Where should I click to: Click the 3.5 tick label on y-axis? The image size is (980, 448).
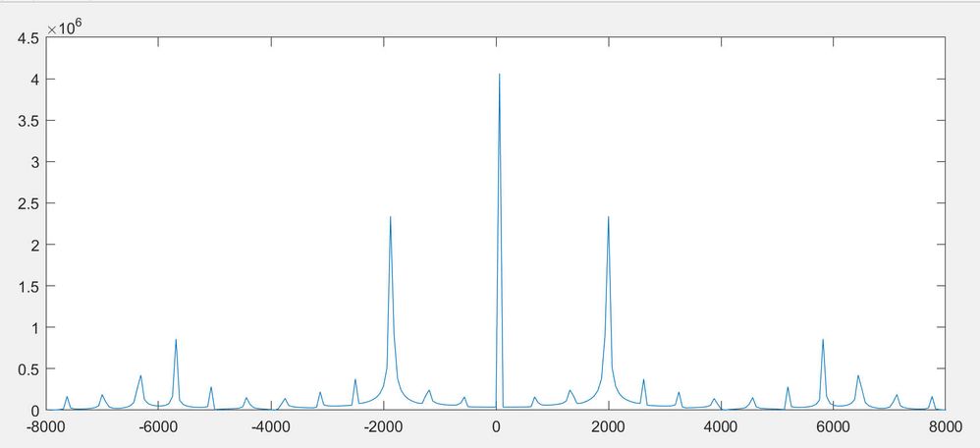click(28, 121)
